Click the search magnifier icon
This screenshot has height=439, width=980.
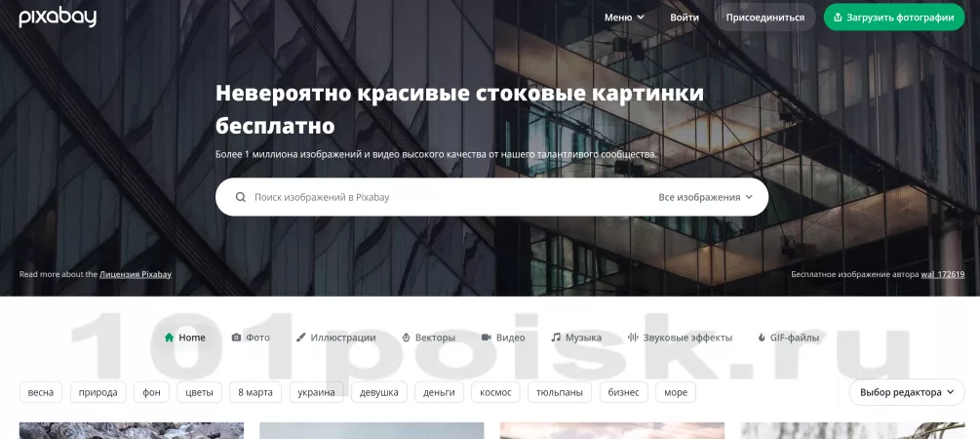click(x=241, y=197)
